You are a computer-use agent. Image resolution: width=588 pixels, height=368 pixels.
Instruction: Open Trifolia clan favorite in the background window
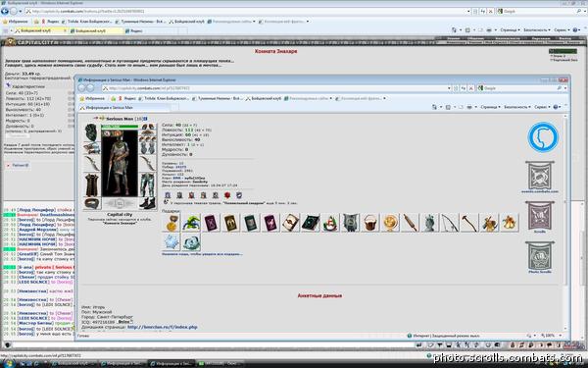[x=86, y=22]
